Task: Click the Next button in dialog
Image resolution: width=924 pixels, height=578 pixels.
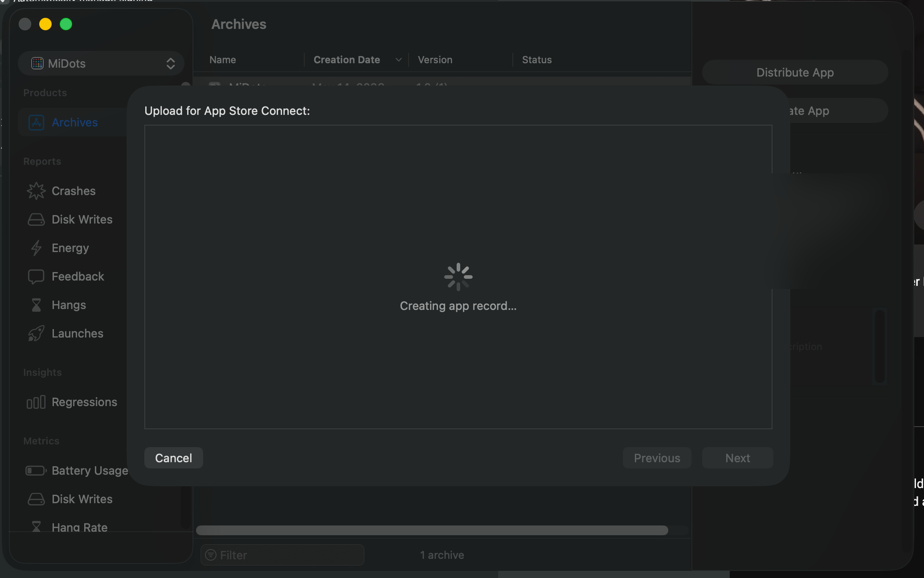Action: pos(738,458)
